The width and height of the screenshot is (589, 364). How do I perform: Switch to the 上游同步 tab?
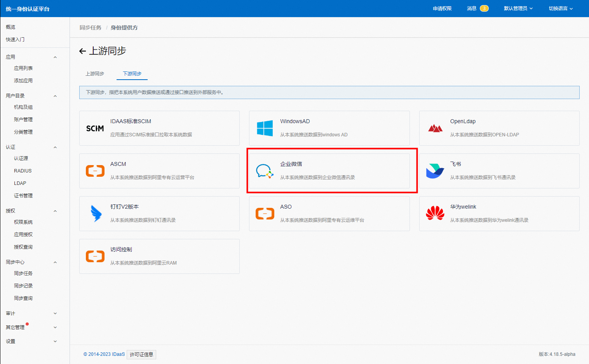pyautogui.click(x=95, y=73)
